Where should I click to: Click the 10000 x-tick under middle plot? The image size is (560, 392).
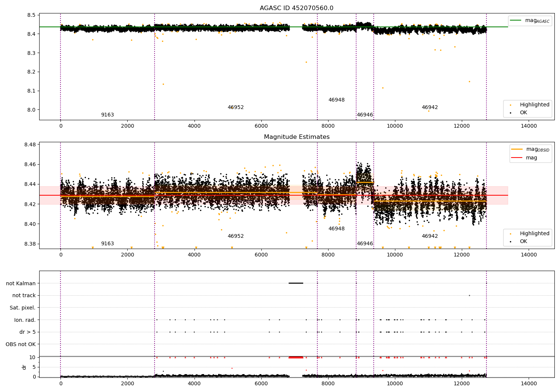pyautogui.click(x=395, y=255)
